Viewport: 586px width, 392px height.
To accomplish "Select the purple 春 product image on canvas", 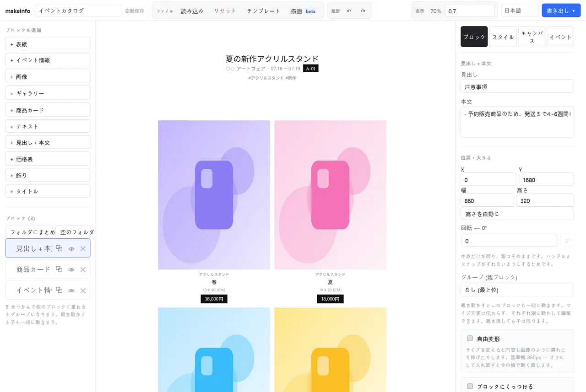I will tap(214, 195).
